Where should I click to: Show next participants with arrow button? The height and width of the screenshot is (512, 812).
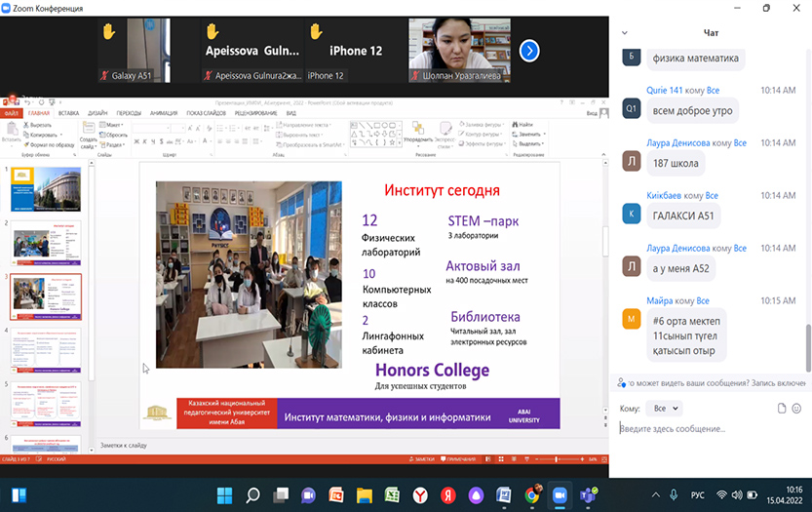point(528,51)
